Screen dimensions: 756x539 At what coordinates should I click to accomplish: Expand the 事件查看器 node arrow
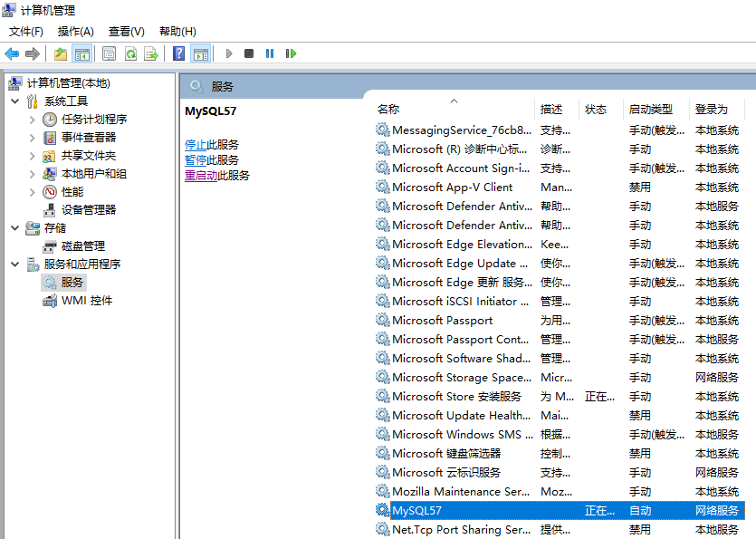[33, 138]
